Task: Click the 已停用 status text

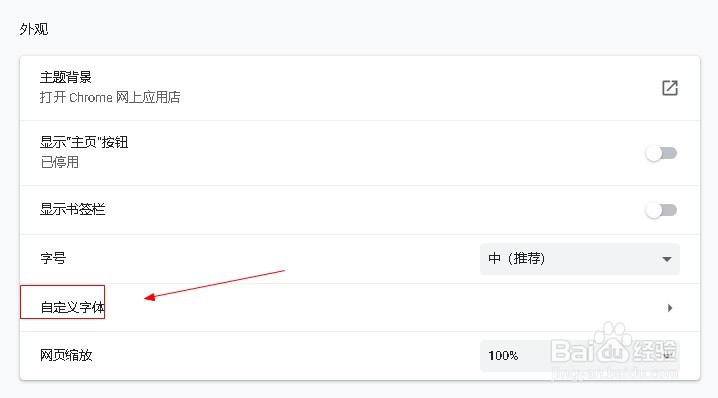Action: point(60,162)
